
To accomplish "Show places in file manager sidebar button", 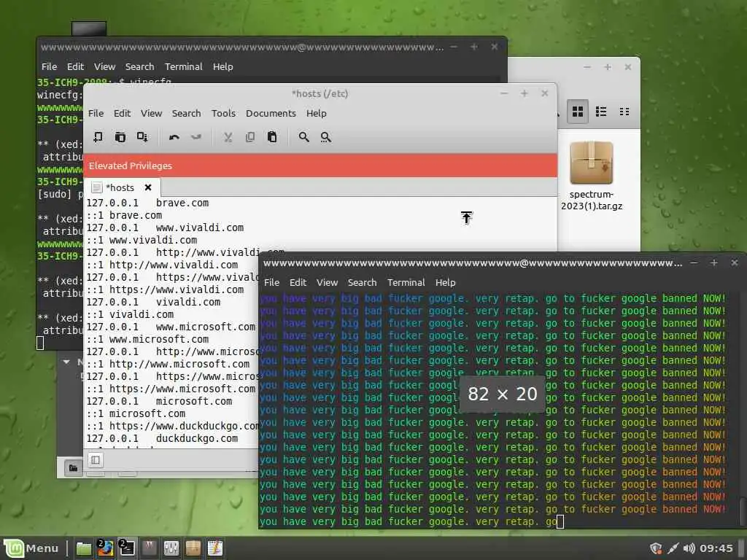I will [74, 467].
